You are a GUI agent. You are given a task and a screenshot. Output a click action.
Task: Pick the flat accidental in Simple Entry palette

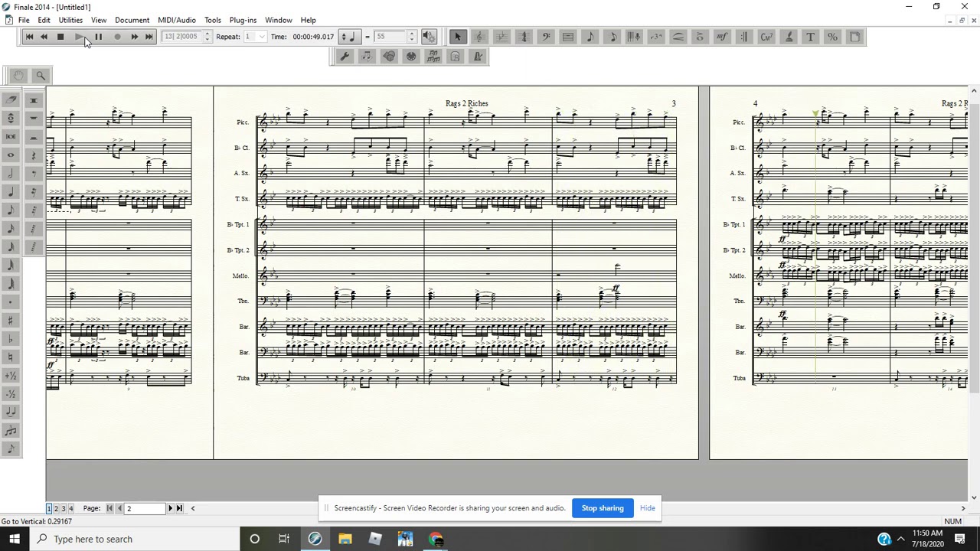coord(11,338)
